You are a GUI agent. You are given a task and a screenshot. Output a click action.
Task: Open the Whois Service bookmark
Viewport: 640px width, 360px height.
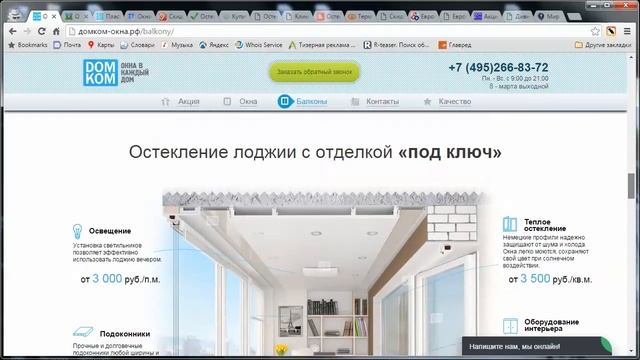pos(259,45)
